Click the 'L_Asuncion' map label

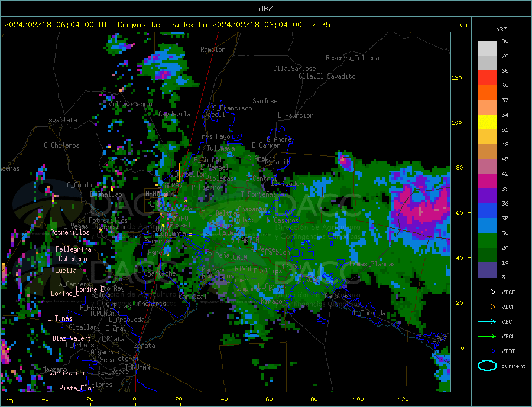click(296, 115)
